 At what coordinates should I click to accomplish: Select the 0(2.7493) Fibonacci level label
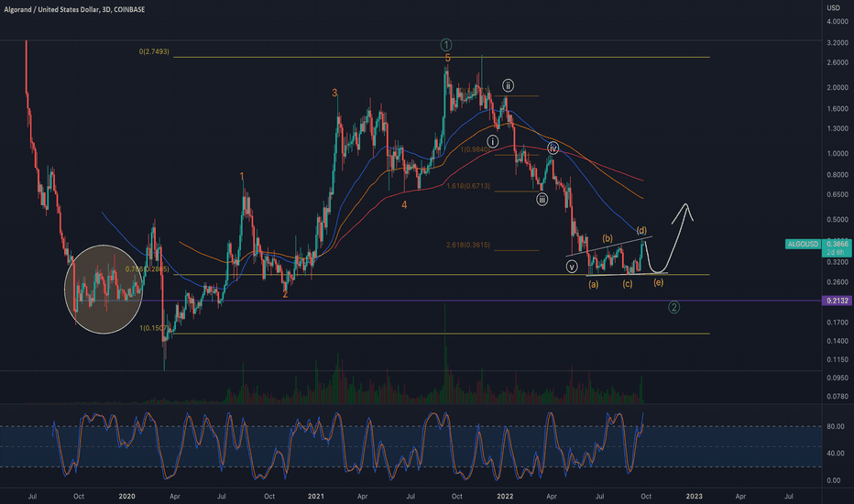[x=154, y=51]
